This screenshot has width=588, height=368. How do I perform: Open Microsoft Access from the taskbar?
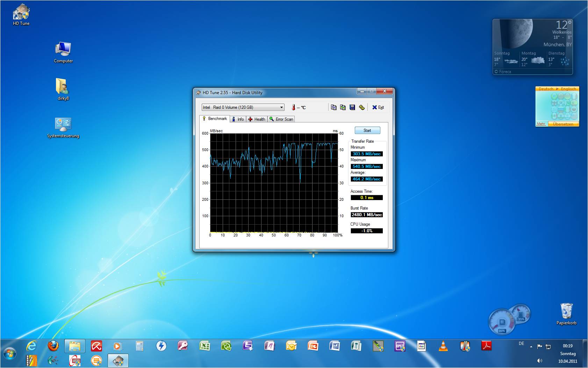tap(182, 346)
